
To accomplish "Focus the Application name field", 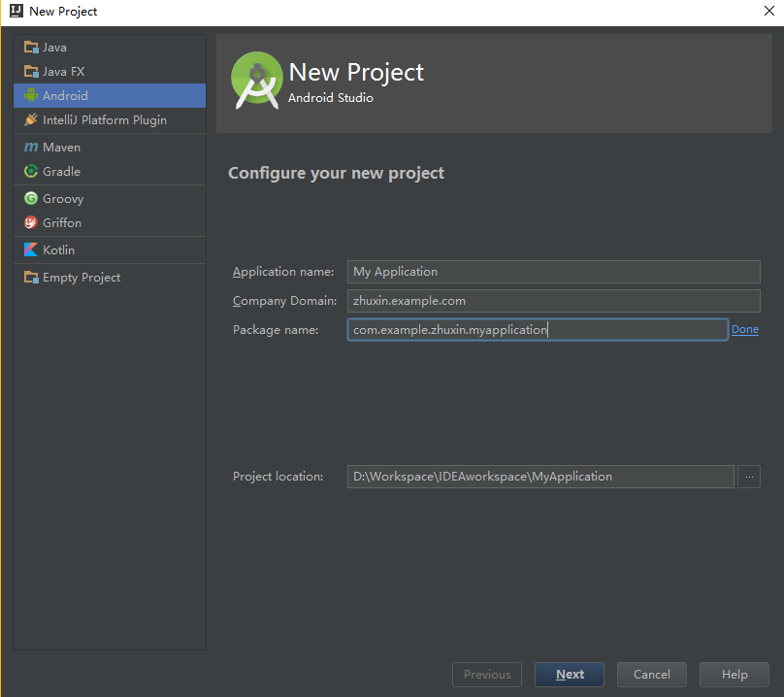I will point(553,272).
